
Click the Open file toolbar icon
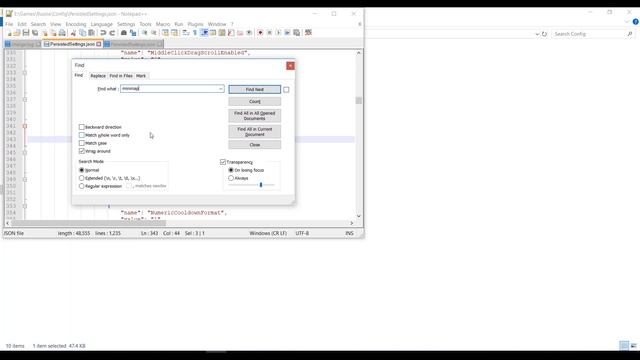pos(17,33)
